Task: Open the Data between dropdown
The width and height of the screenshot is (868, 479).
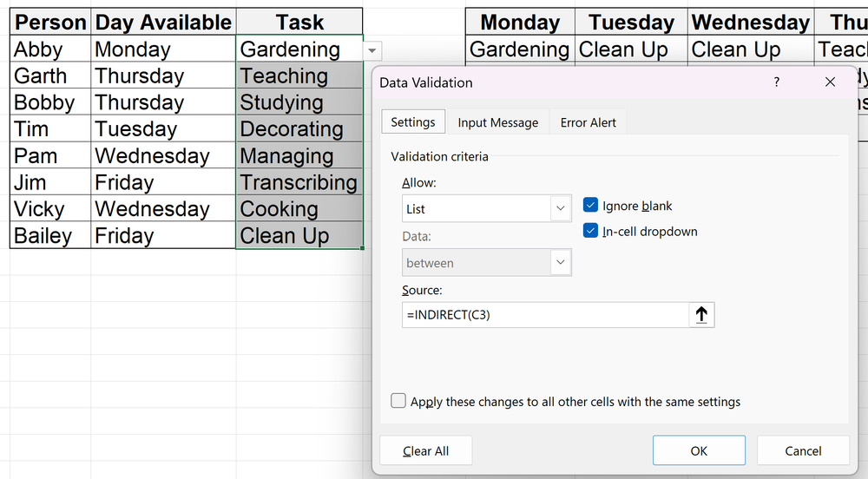Action: tap(560, 262)
